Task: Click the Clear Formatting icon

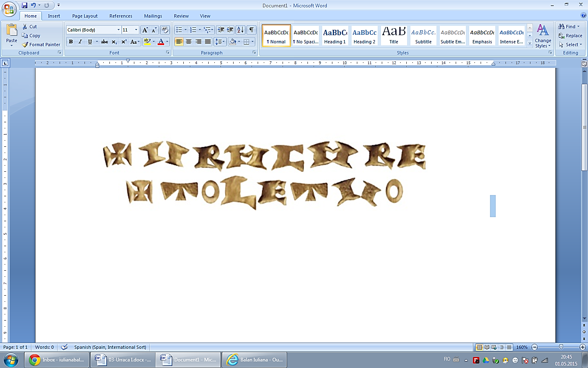Action: tap(165, 30)
